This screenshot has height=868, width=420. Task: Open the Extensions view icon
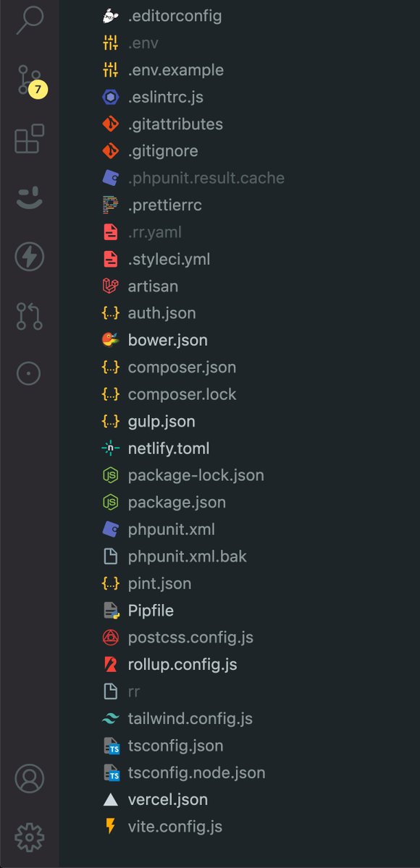pos(30,138)
